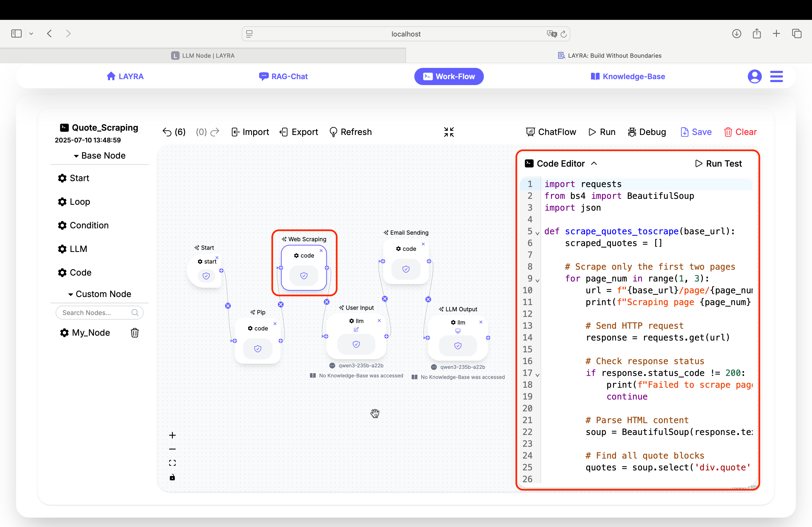
Task: Select the My_Node custom node
Action: click(85, 333)
